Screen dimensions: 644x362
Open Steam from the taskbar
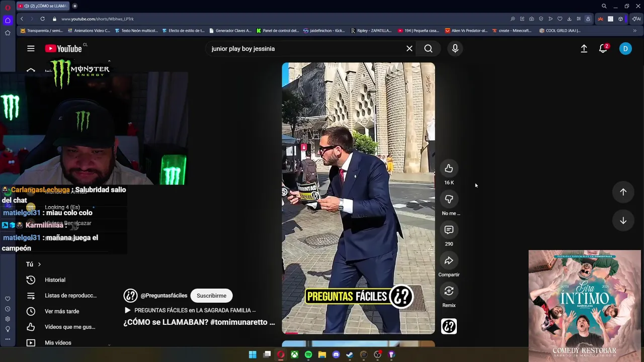click(x=350, y=354)
